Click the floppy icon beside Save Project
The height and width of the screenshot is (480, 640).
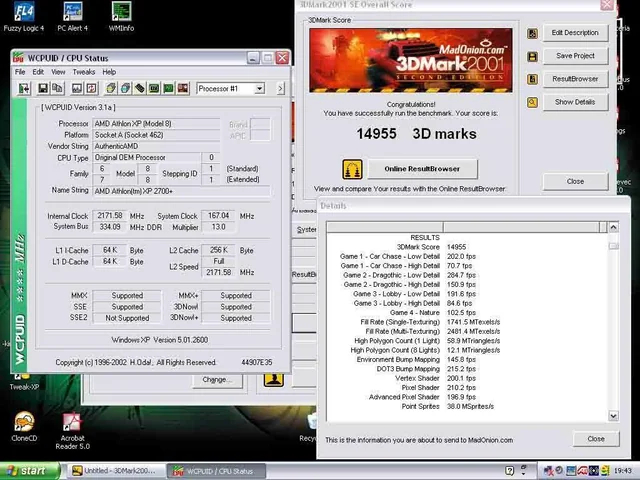coord(532,56)
